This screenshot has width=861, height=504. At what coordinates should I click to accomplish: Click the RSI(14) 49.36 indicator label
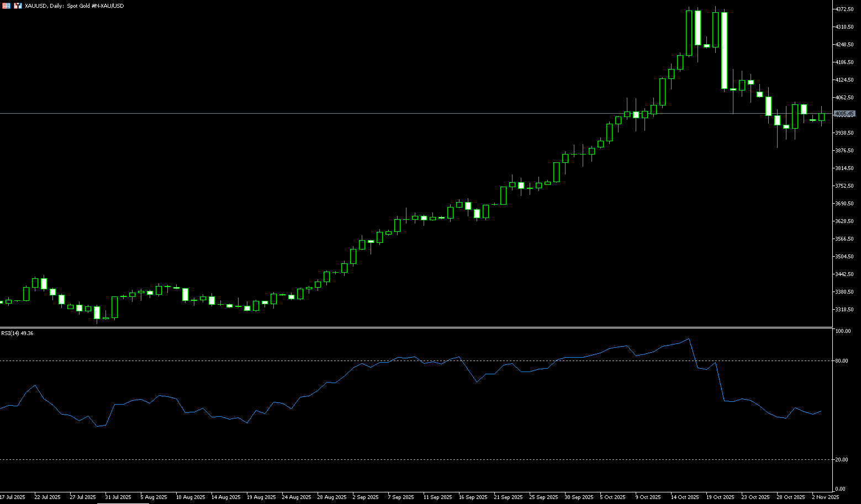tap(17, 333)
